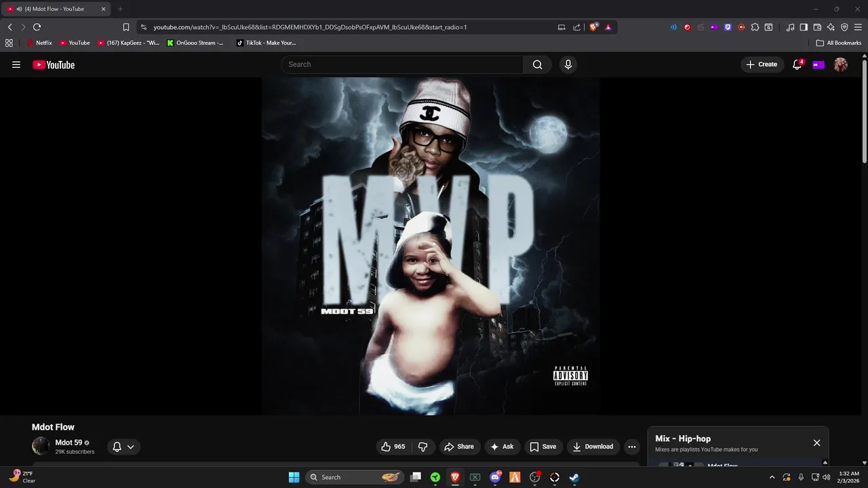
Task: Click the Ask button
Action: (x=502, y=447)
